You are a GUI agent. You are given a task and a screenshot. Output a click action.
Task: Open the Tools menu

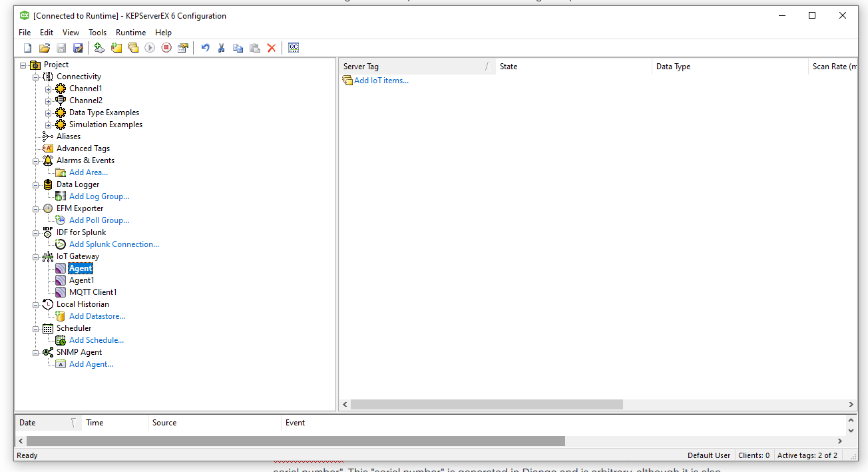[x=97, y=33]
